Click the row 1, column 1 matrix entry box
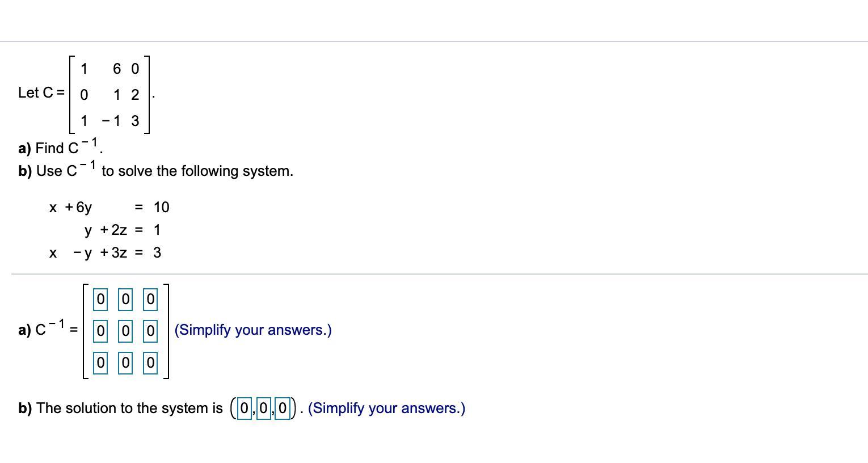The image size is (868, 463). pos(100,299)
